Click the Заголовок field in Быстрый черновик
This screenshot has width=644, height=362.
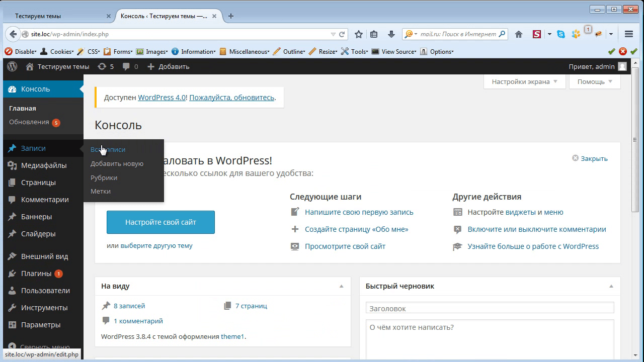pos(490,308)
